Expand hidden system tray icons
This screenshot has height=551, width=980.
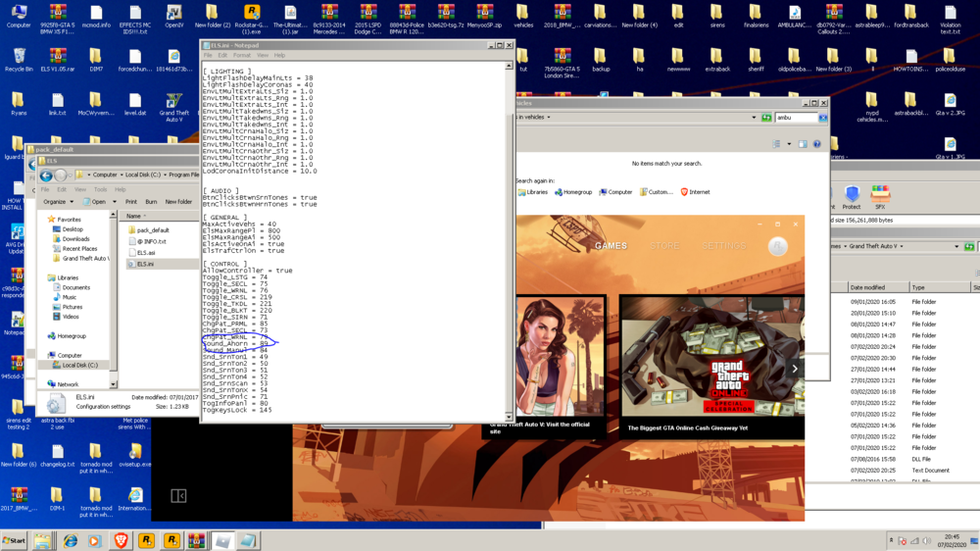pos(891,541)
